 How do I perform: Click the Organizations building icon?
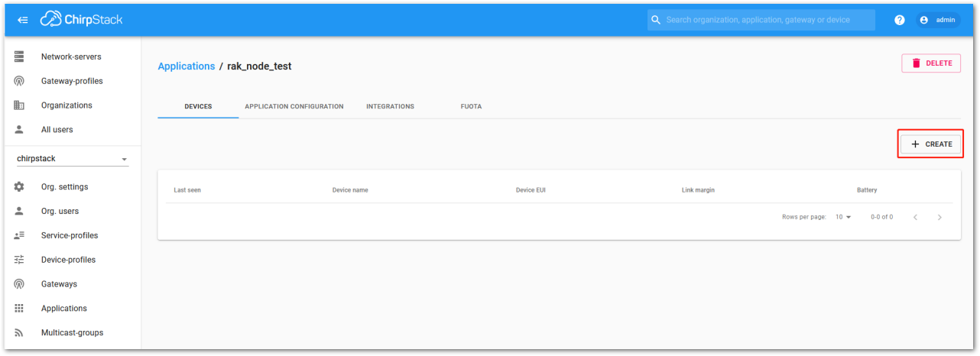(19, 105)
